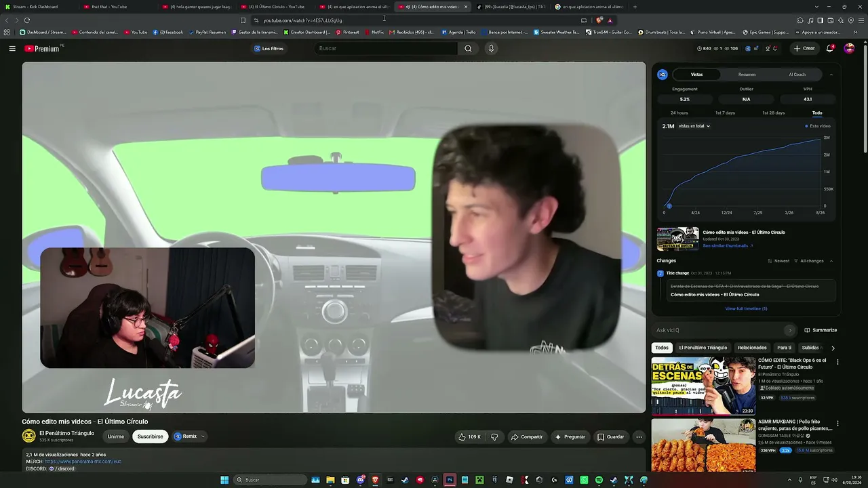Reload the page in browser

tap(27, 20)
